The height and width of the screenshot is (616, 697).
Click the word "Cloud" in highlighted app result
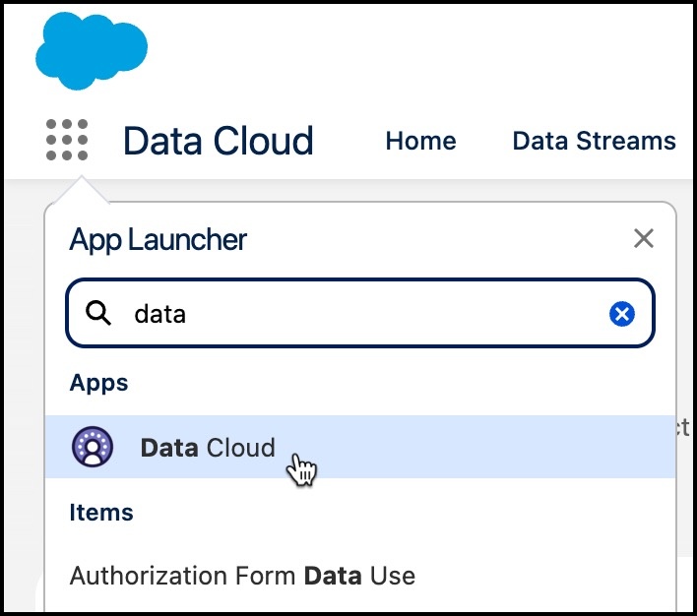[x=241, y=448]
